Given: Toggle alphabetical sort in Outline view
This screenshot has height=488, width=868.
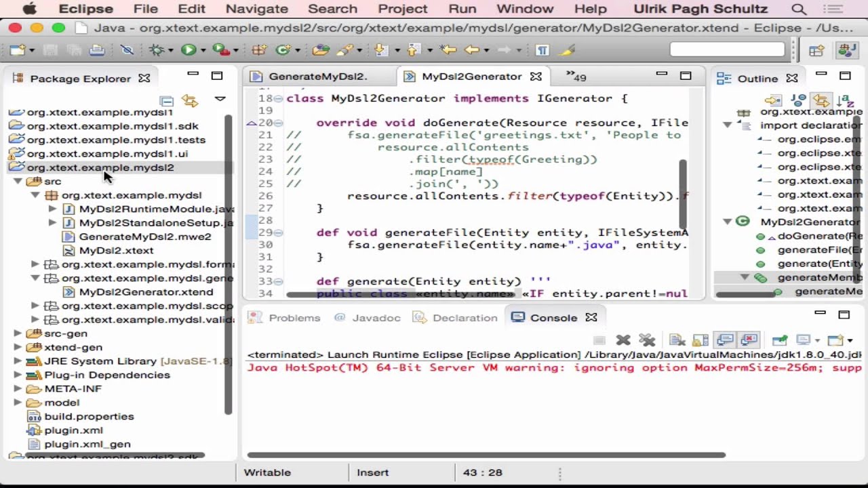Looking at the screenshot, I should coord(846,100).
